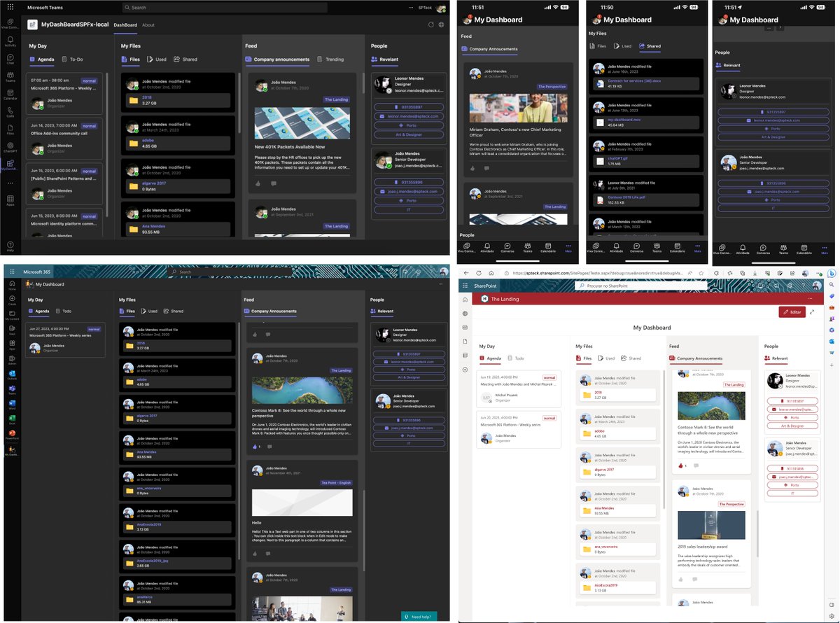Image resolution: width=840 pixels, height=623 pixels.
Task: Open SharePoint home icon in the left rail
Action: coord(465,300)
